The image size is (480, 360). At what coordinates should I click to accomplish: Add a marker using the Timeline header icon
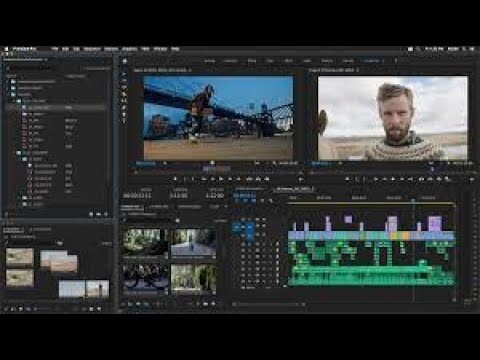tap(262, 201)
